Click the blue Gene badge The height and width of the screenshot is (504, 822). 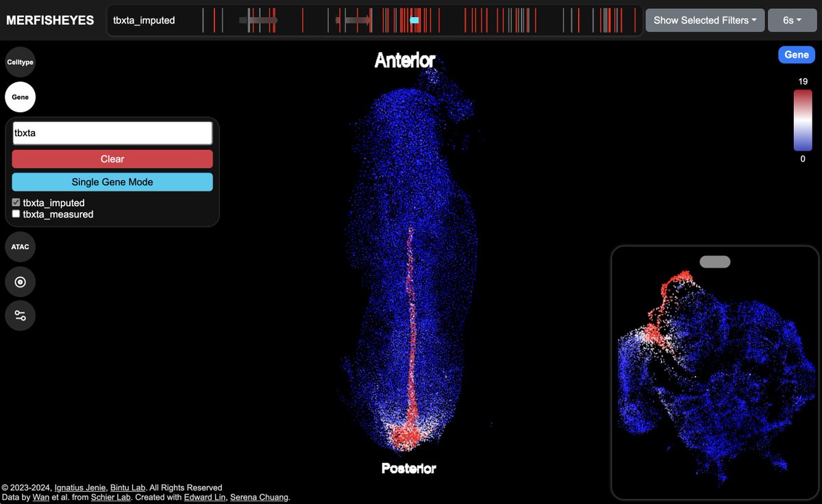797,55
